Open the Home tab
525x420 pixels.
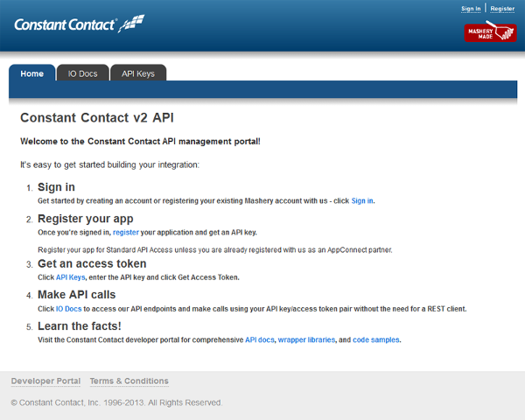coord(32,73)
